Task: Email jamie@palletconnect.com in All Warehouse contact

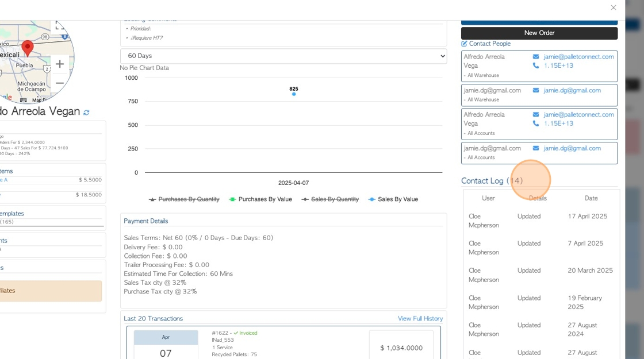Action: (578, 57)
